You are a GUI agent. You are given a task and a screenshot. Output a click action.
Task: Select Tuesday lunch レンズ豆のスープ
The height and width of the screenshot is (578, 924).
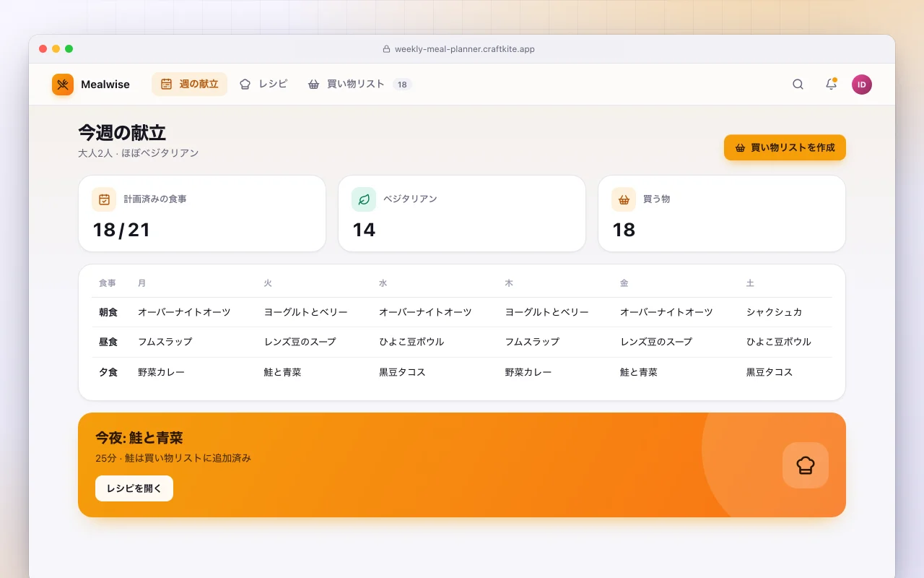click(x=300, y=342)
